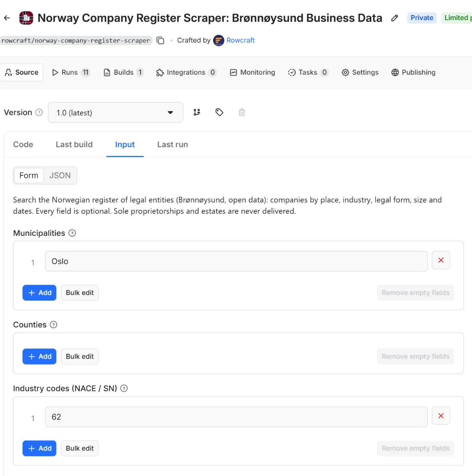472x476 pixels.
Task: Open the Rowcraft avatar icon
Action: click(219, 40)
